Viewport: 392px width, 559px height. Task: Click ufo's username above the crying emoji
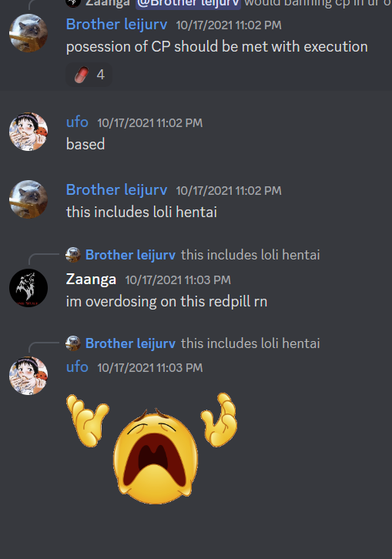pyautogui.click(x=77, y=367)
